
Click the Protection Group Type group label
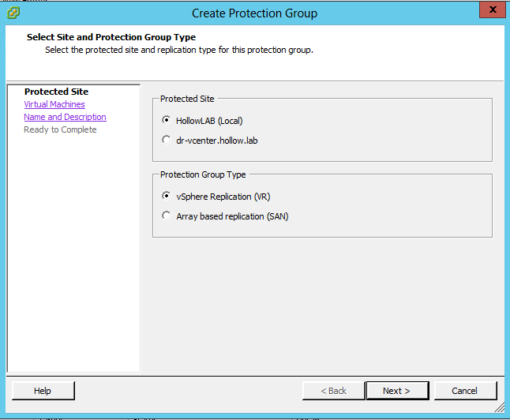tap(203, 174)
